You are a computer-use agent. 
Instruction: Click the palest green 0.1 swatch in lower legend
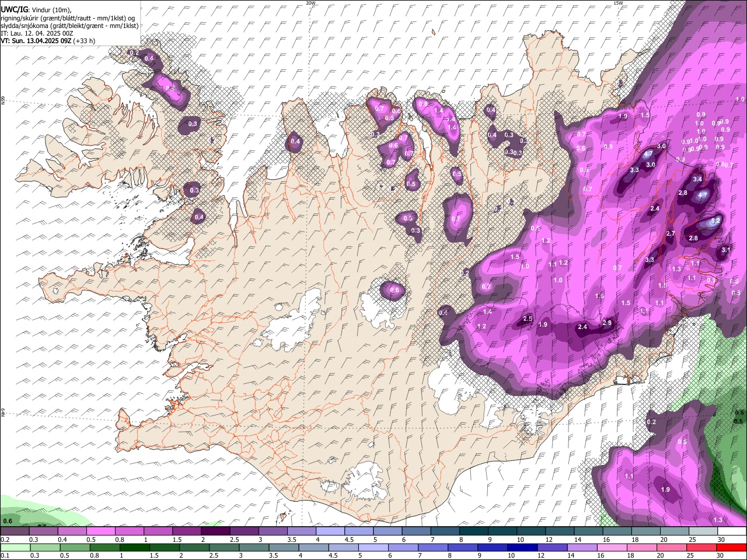tap(15, 548)
